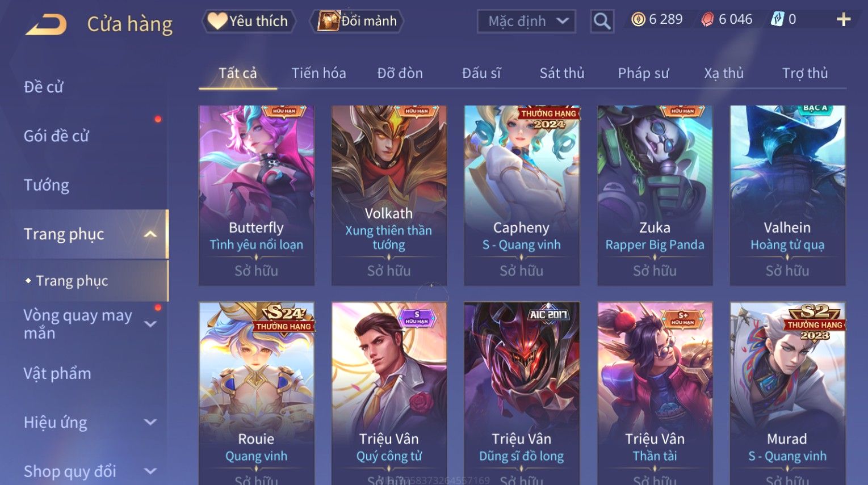Expand the Shop quy đổi section
The width and height of the screenshot is (868, 485).
pyautogui.click(x=150, y=471)
